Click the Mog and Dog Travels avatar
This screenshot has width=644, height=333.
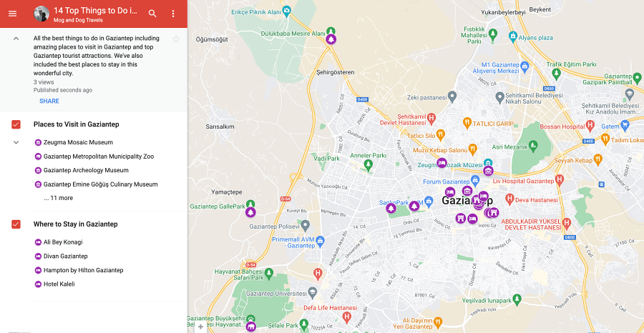pyautogui.click(x=42, y=14)
